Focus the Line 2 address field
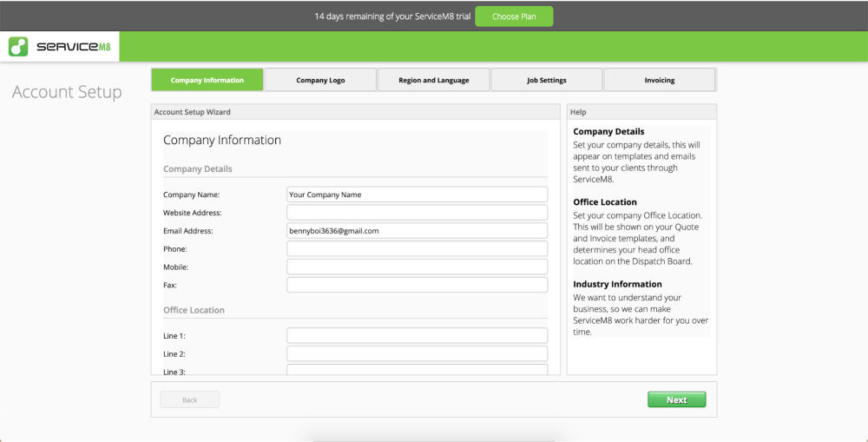Image resolution: width=868 pixels, height=442 pixels. coord(417,354)
